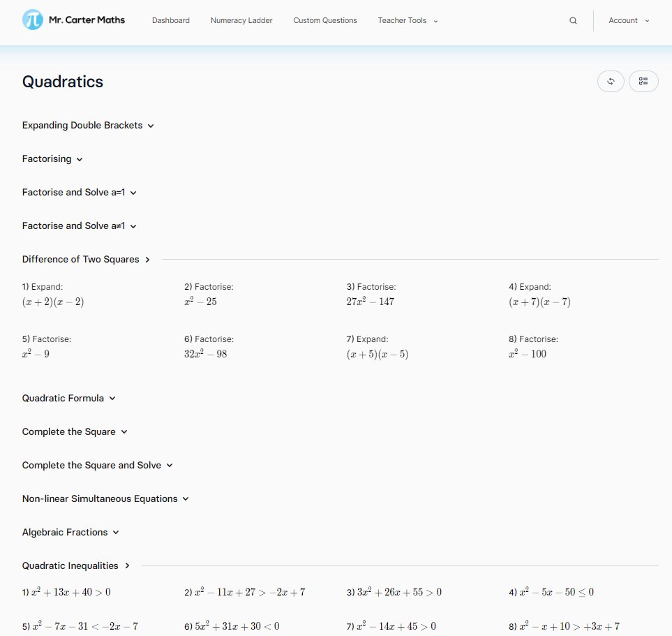This screenshot has height=636, width=672.
Task: Click inequality x²−14x+45>0
Action: (x=391, y=626)
